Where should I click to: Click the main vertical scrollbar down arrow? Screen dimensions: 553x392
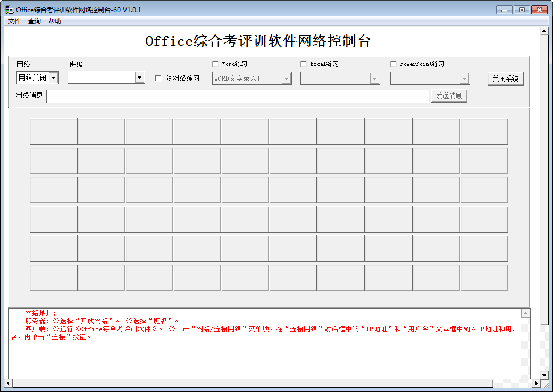544,375
